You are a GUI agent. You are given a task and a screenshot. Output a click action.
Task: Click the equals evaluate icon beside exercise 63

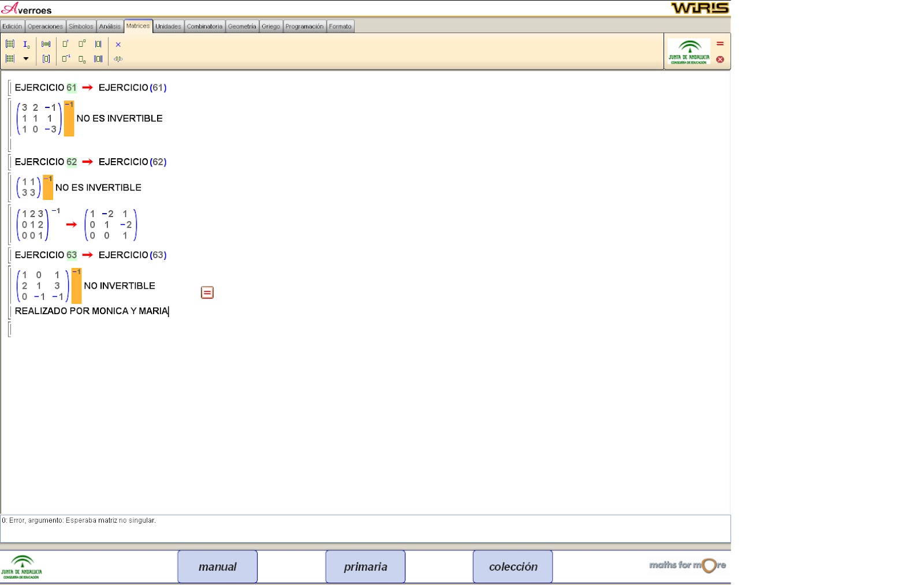tap(207, 293)
